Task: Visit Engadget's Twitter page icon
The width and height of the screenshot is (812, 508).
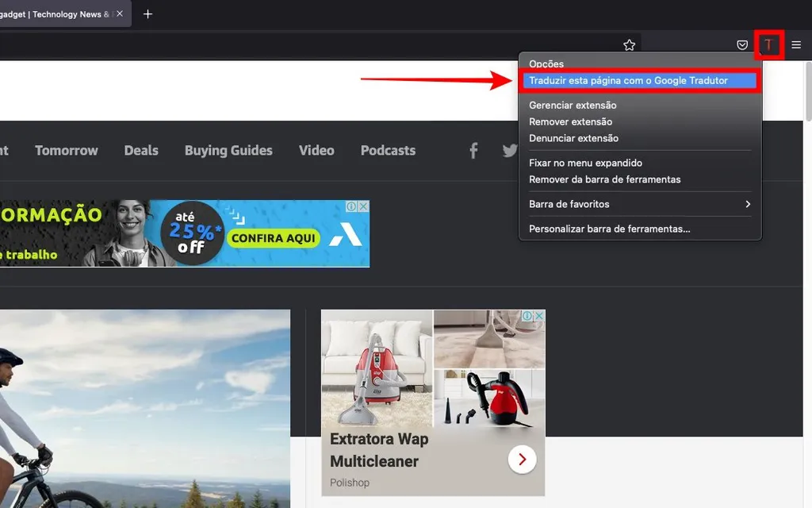Action: [x=510, y=151]
